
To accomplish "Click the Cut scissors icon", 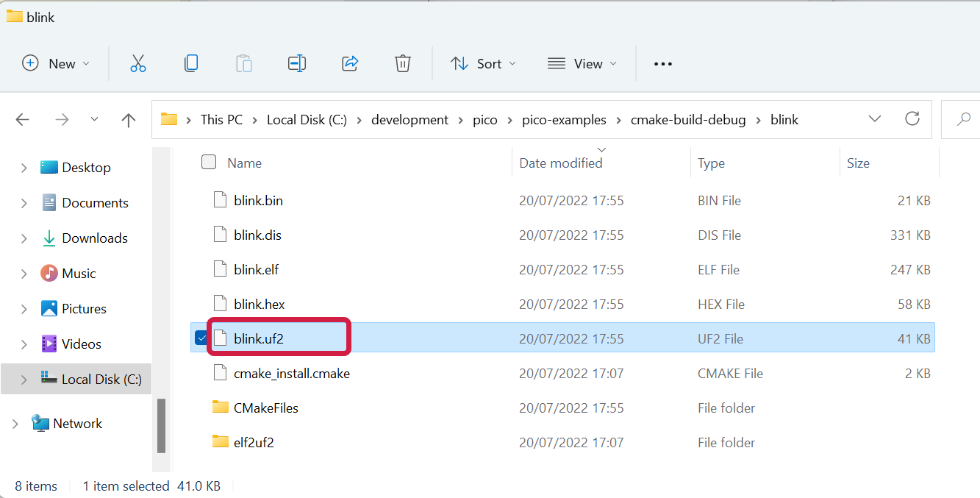I will pyautogui.click(x=137, y=63).
